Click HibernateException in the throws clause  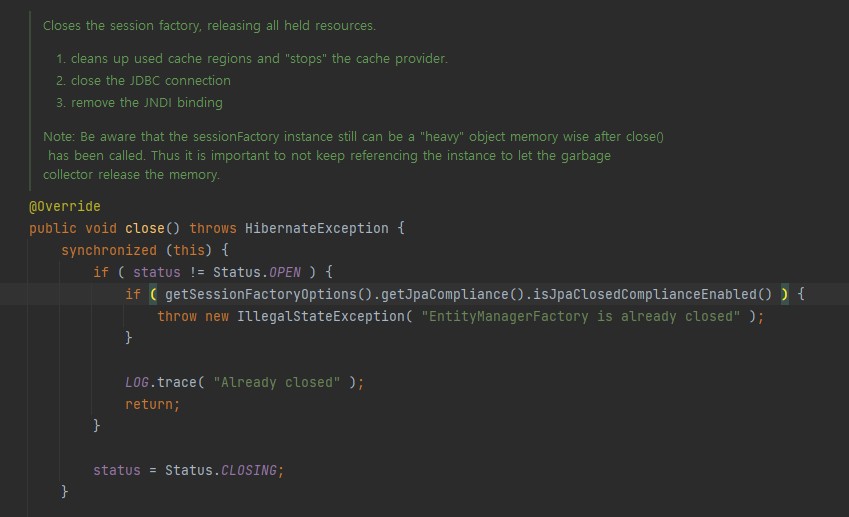(x=316, y=228)
